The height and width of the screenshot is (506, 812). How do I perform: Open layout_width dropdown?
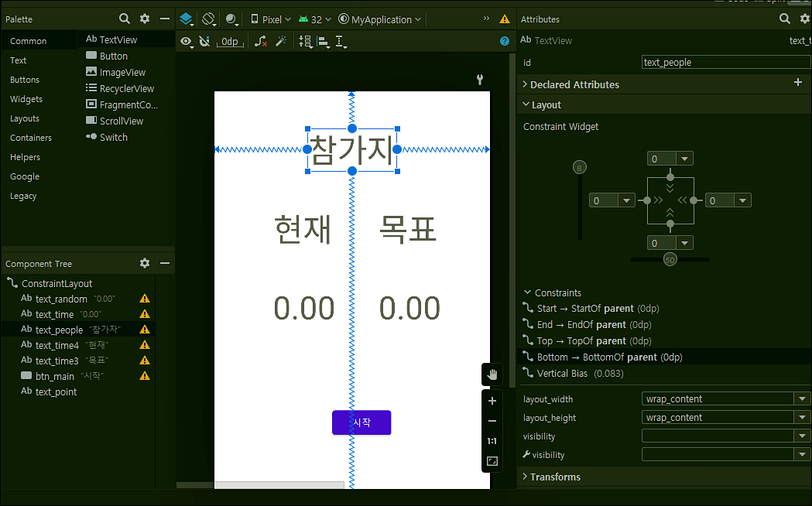[802, 399]
